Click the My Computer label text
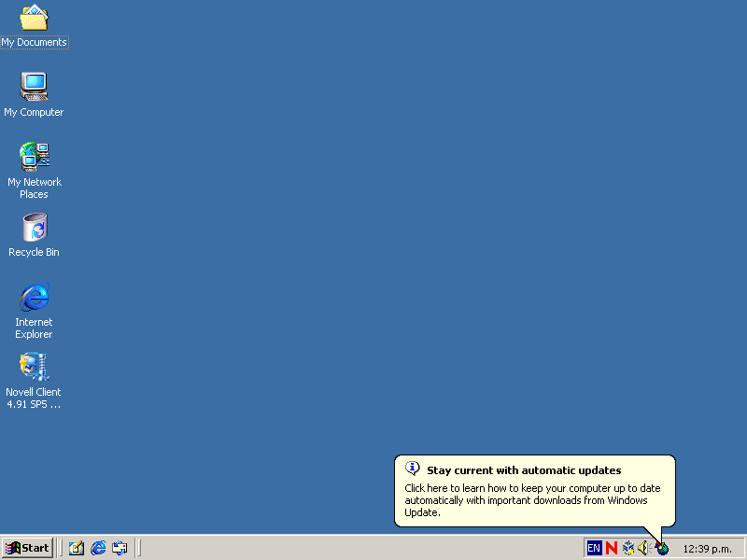This screenshot has width=747, height=560. pyautogui.click(x=34, y=112)
